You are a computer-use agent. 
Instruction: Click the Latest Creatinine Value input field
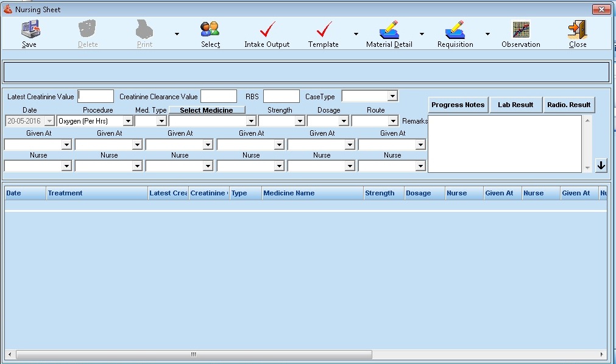pyautogui.click(x=96, y=96)
